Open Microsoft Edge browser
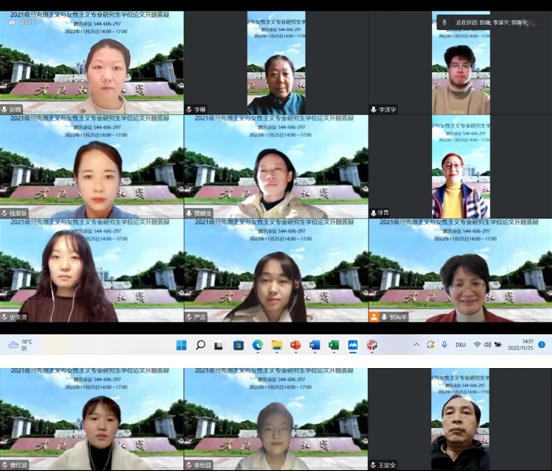The height and width of the screenshot is (472, 552). (258, 345)
